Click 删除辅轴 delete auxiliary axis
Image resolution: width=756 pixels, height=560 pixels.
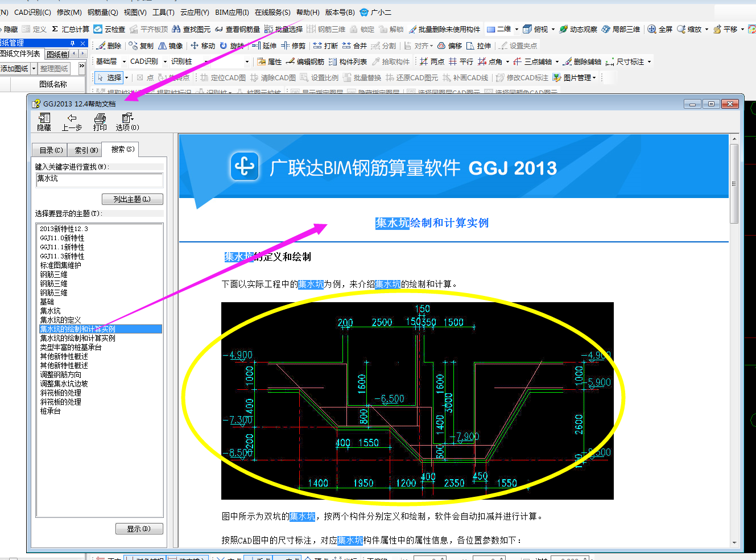click(582, 61)
